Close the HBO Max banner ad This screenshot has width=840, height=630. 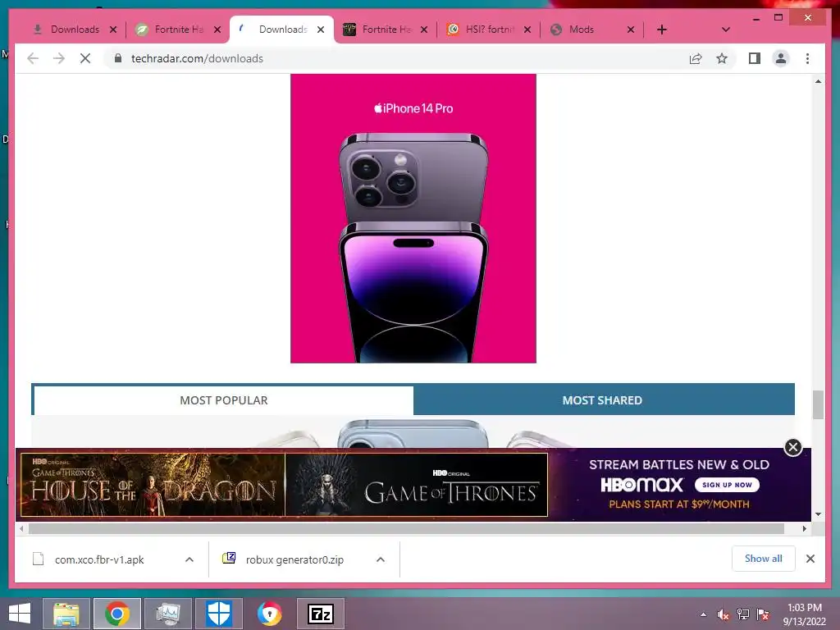click(793, 447)
